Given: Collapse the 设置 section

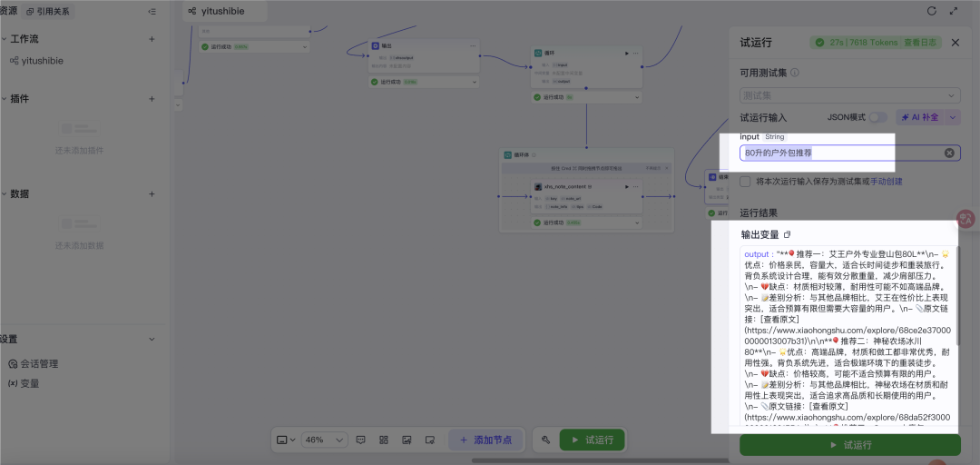Looking at the screenshot, I should (152, 339).
